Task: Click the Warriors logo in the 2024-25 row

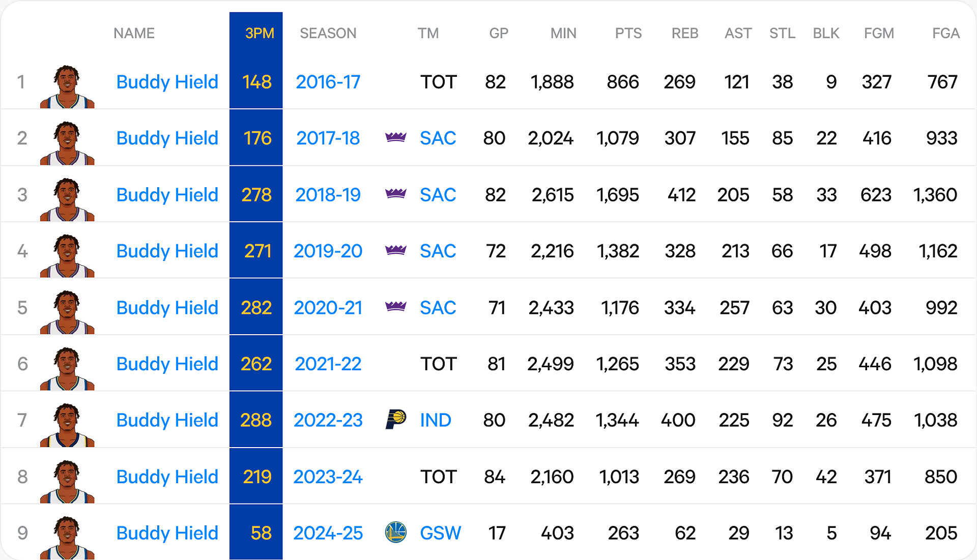Action: (x=395, y=533)
